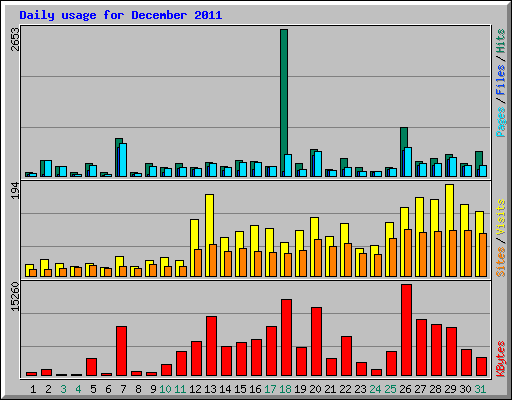Click the day 19 axis label
This screenshot has height=400, width=512.
tap(300, 389)
